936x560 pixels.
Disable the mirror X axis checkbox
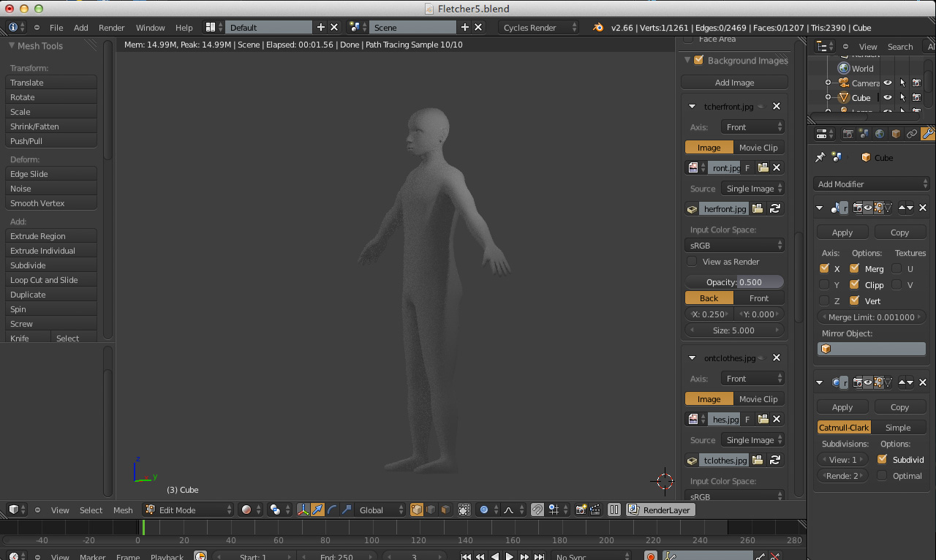pyautogui.click(x=825, y=268)
